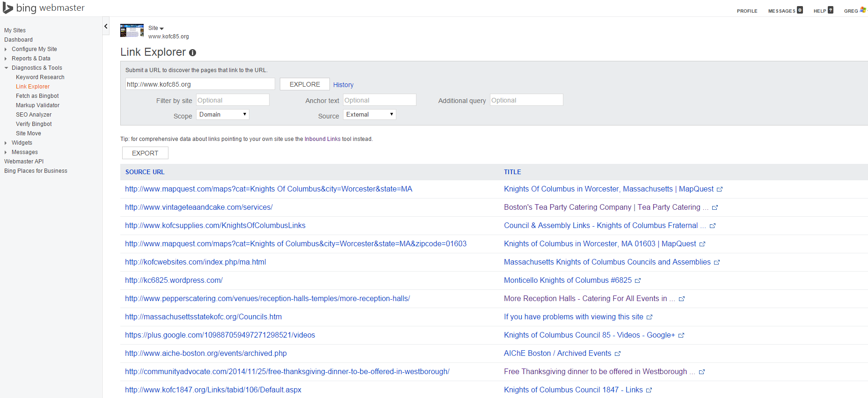Screen dimensions: 868x398
Task: Open kc6825.wordpress.com source URL
Action: 174,280
